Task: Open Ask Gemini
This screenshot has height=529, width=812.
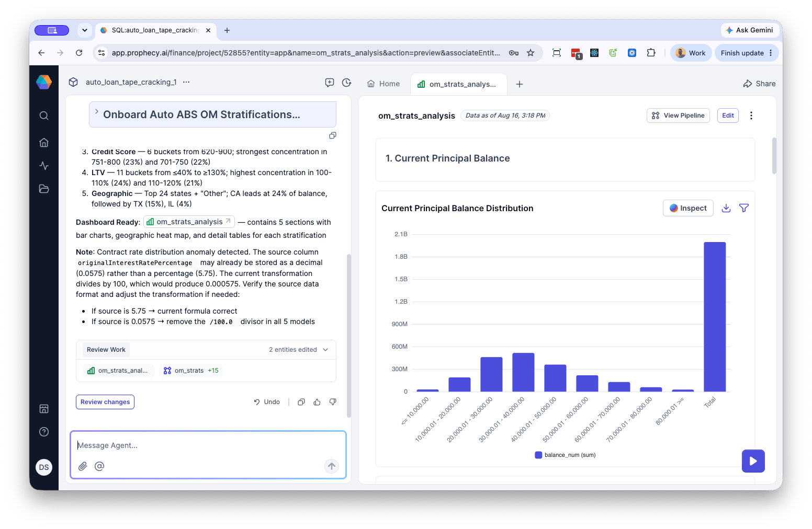Action: click(x=749, y=30)
